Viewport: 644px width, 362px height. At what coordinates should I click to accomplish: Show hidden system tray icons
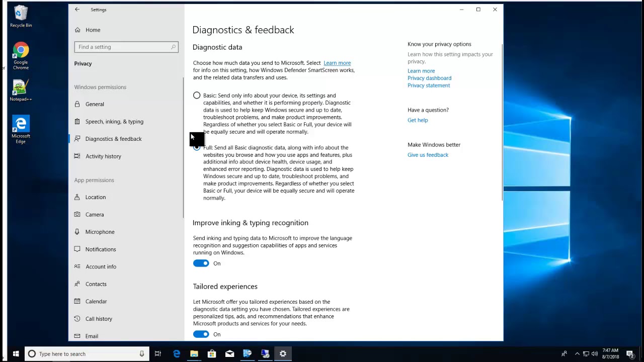(x=577, y=354)
